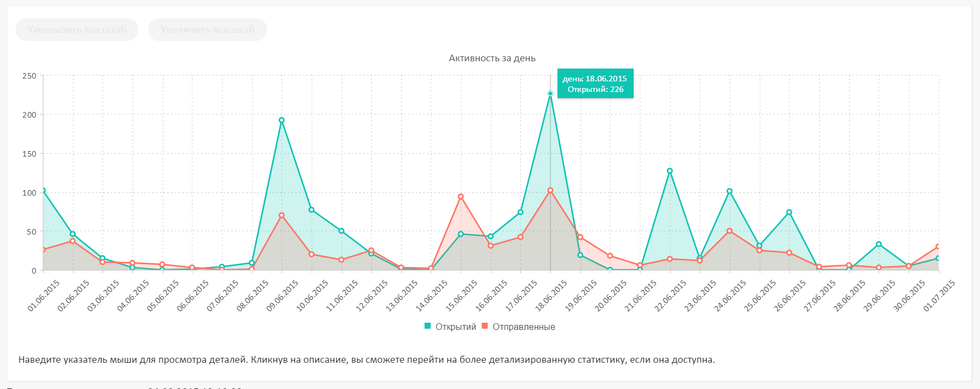
Task: Click the green data point on 24.06.2015
Action: click(x=730, y=192)
